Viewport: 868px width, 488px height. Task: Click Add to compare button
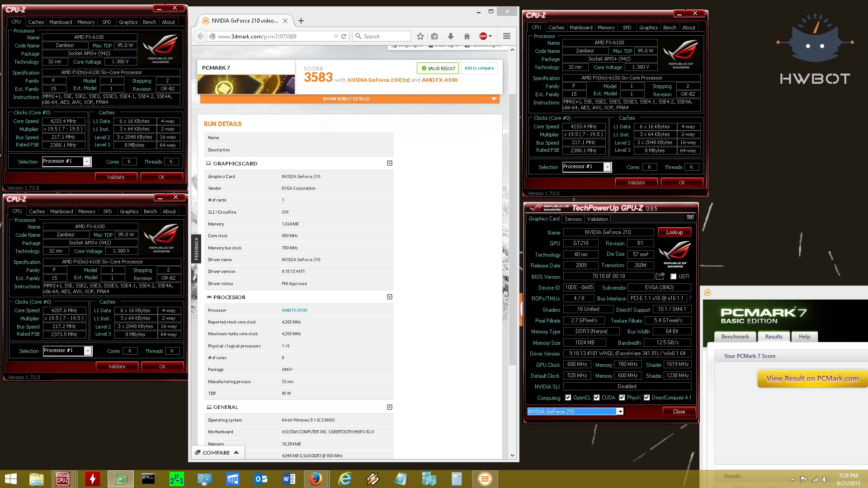coord(479,68)
